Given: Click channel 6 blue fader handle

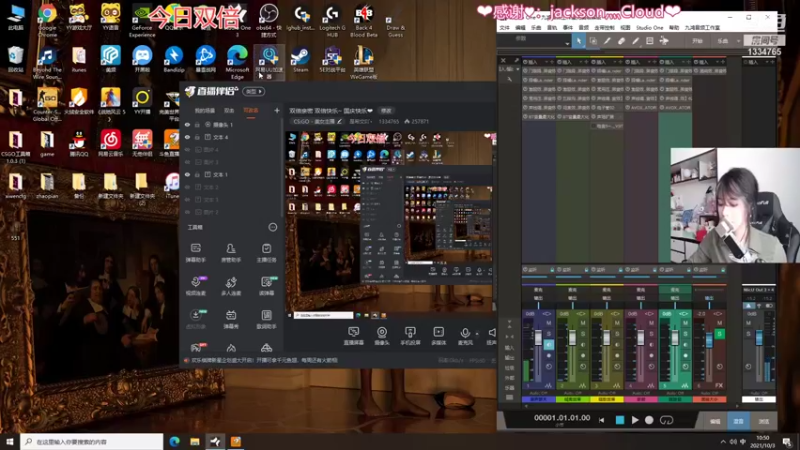Looking at the screenshot, I should pos(709,340).
